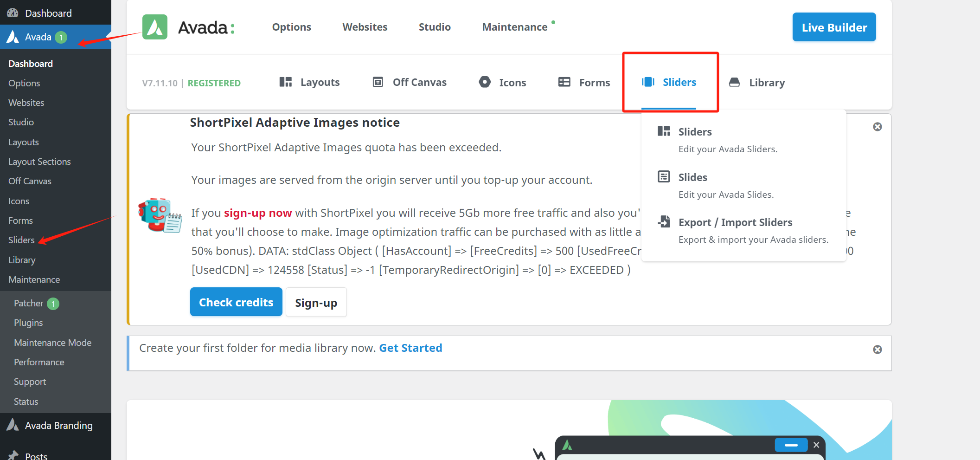The height and width of the screenshot is (460, 980).
Task: Select the Forms icon in the toolbar
Action: (x=564, y=82)
